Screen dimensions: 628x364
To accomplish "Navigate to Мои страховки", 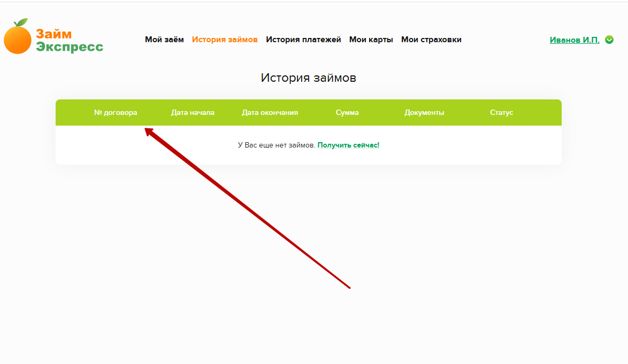I will pos(431,40).
